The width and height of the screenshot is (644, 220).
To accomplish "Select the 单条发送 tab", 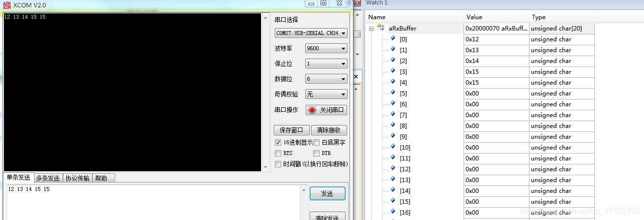I will [x=19, y=178].
